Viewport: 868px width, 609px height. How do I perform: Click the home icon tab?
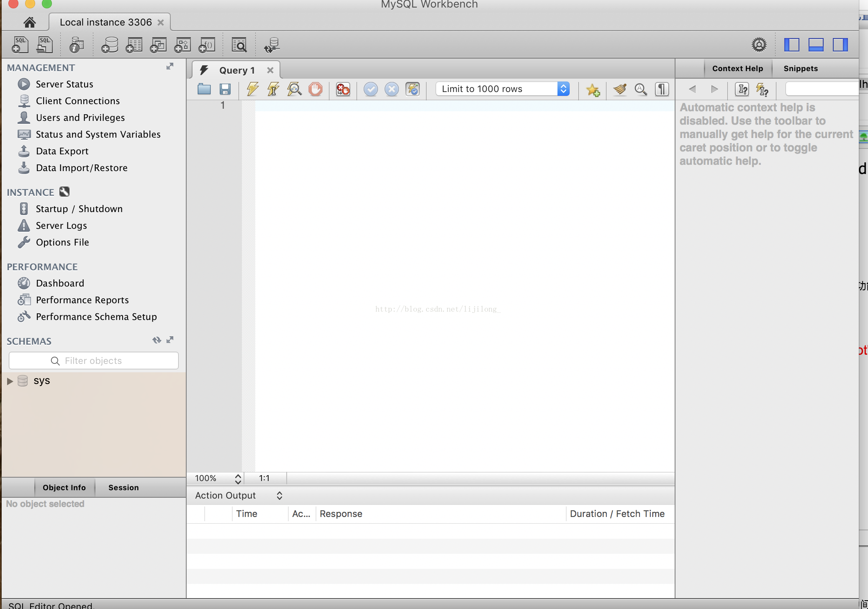point(29,22)
